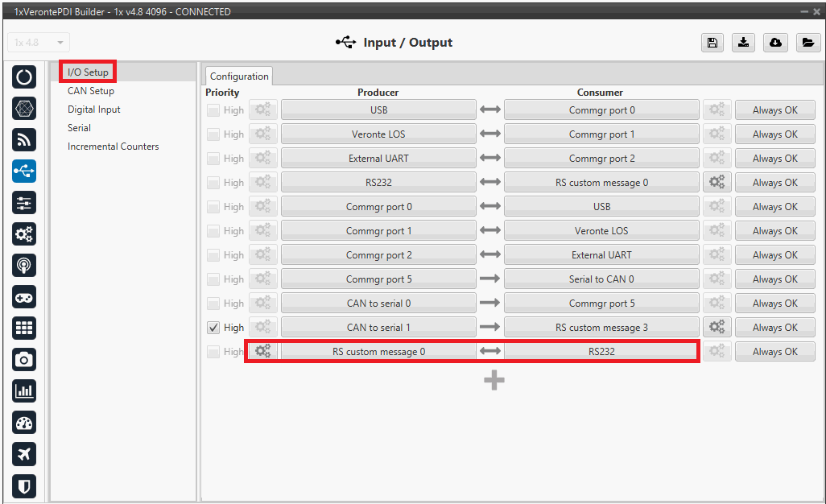This screenshot has width=826, height=504.
Task: Uncheck High priority for CAN to serial 1
Action: (213, 328)
